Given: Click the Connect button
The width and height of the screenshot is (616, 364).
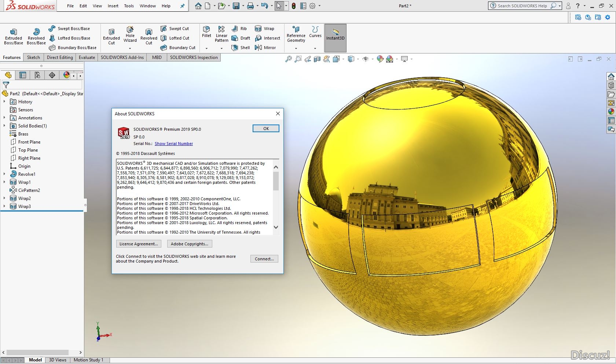Looking at the screenshot, I should [x=264, y=259].
